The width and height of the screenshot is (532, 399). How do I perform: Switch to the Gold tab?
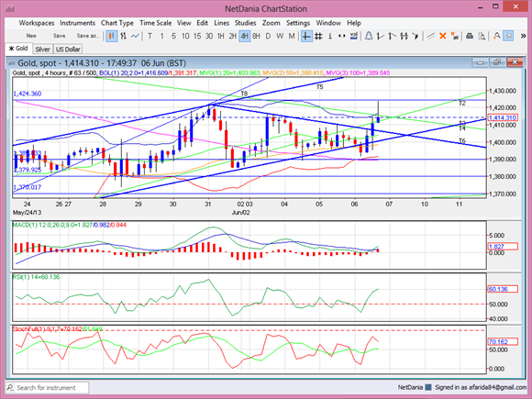point(18,49)
